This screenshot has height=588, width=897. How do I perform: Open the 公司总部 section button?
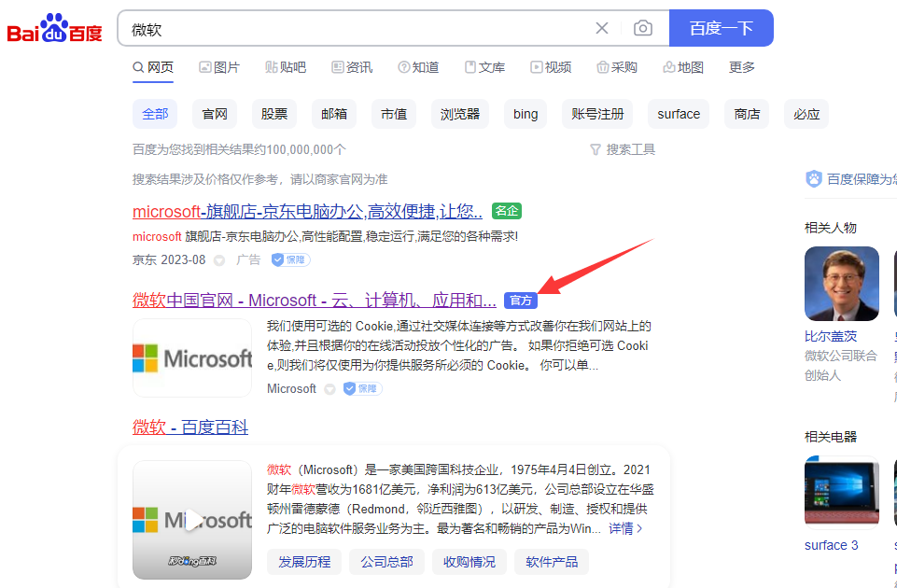(386, 562)
